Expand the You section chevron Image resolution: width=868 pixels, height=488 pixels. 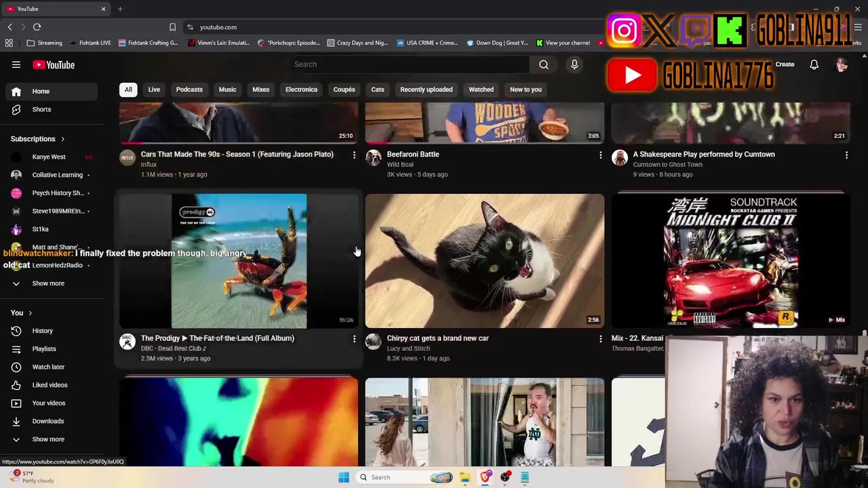pyautogui.click(x=30, y=313)
